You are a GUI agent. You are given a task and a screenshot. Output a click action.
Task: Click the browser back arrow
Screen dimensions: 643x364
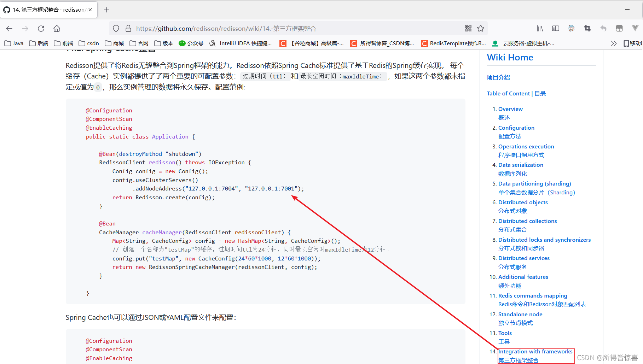pos(9,29)
